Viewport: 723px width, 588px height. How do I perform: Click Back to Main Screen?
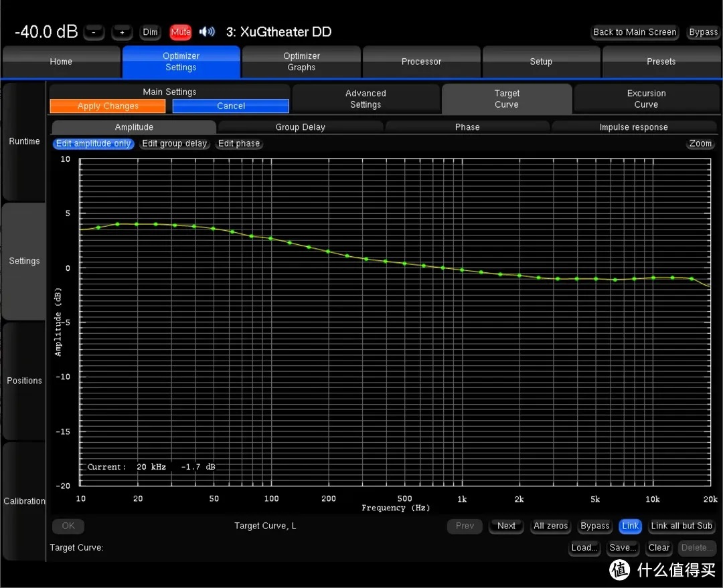click(x=635, y=32)
